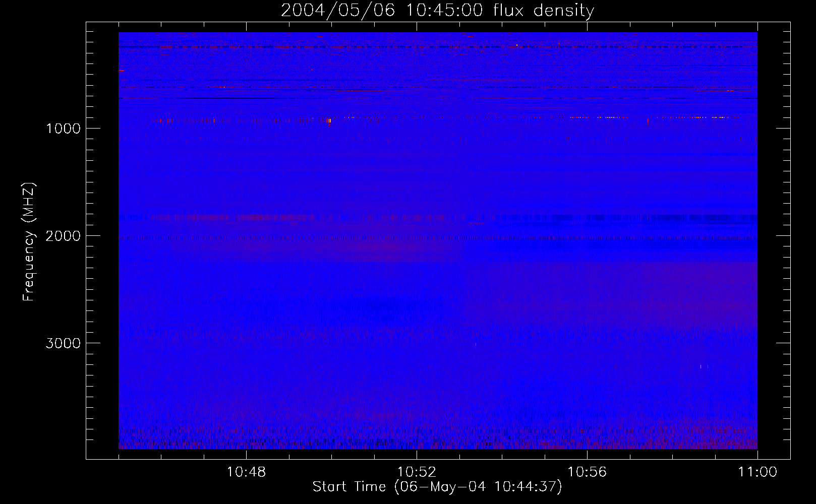Screen dimensions: 816x504
Task: Click the 11:00 time tick label
Action: (757, 472)
